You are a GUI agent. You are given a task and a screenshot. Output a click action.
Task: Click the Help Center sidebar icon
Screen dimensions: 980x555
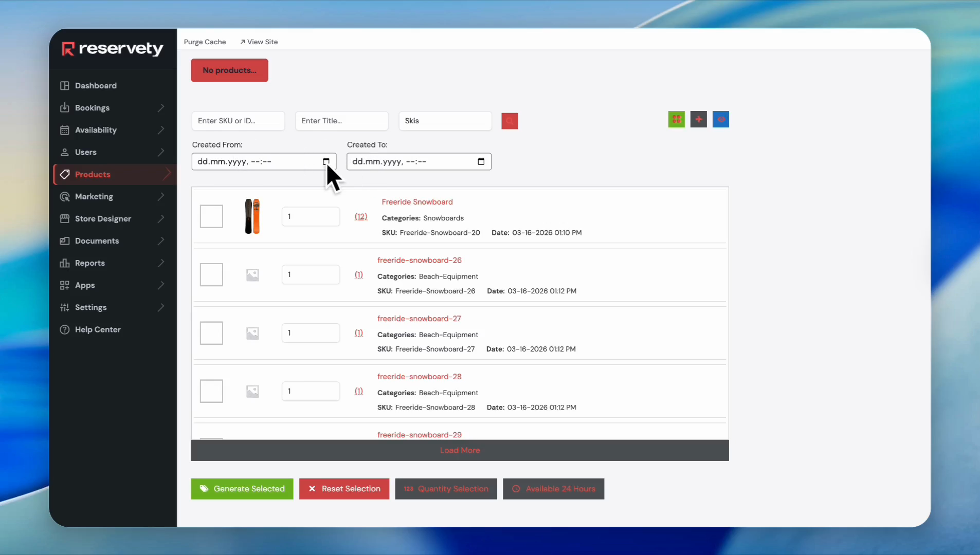point(65,330)
